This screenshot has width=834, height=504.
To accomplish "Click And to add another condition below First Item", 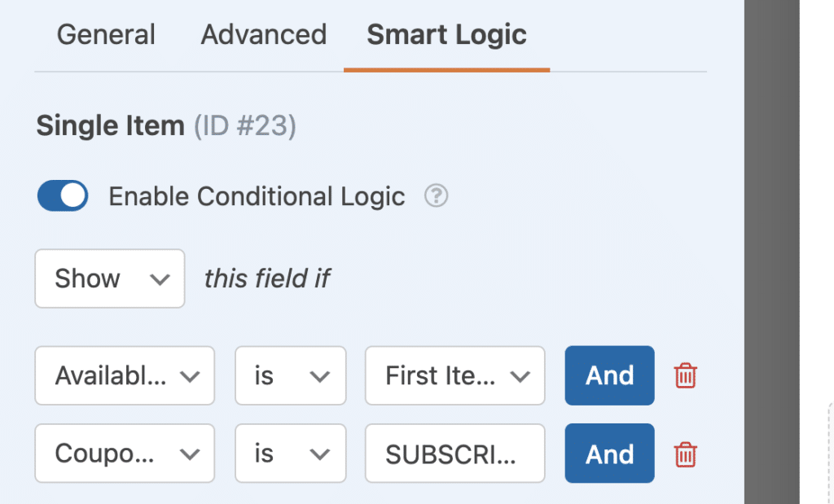I will [608, 375].
